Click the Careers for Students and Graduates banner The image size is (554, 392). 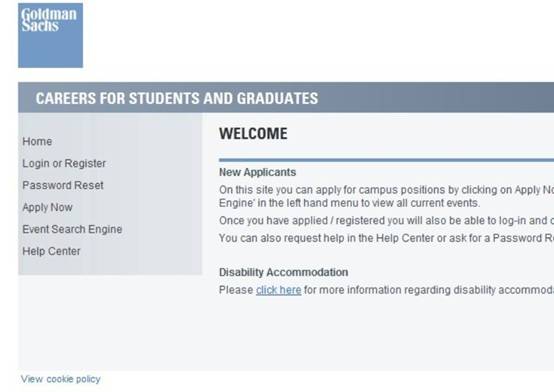[286, 98]
